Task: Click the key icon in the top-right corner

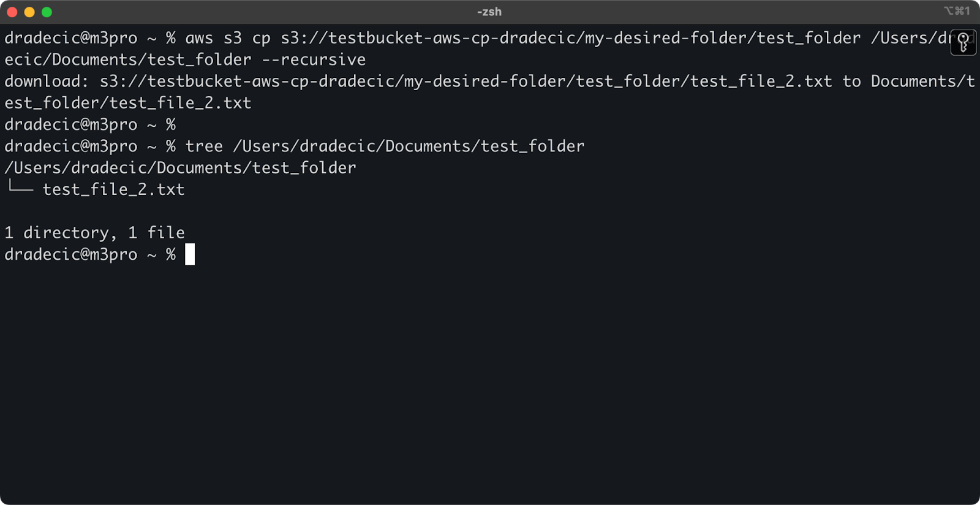Action: click(963, 43)
